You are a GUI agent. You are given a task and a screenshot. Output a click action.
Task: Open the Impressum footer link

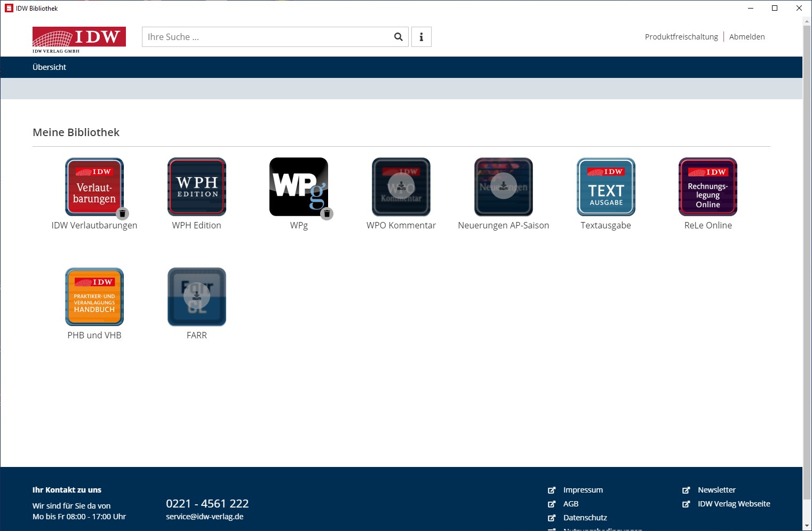(583, 490)
